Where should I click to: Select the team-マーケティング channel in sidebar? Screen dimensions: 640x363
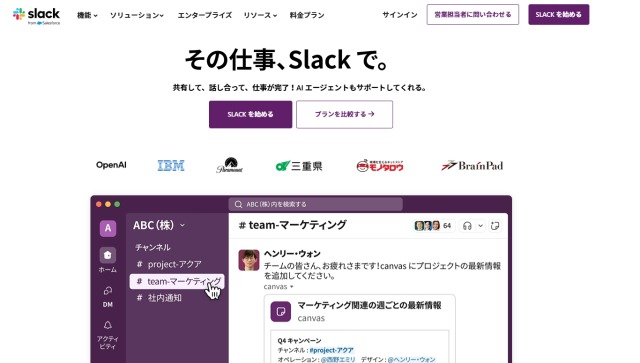pos(177,281)
